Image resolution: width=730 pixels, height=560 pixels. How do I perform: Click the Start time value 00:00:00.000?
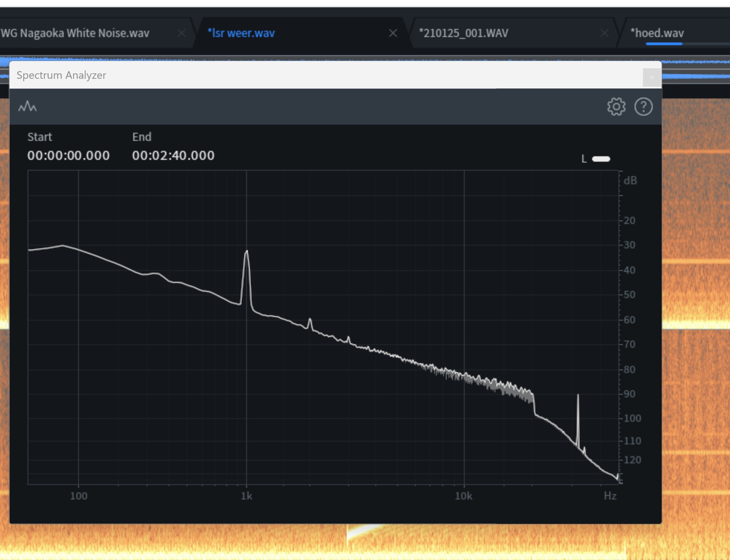coord(69,155)
